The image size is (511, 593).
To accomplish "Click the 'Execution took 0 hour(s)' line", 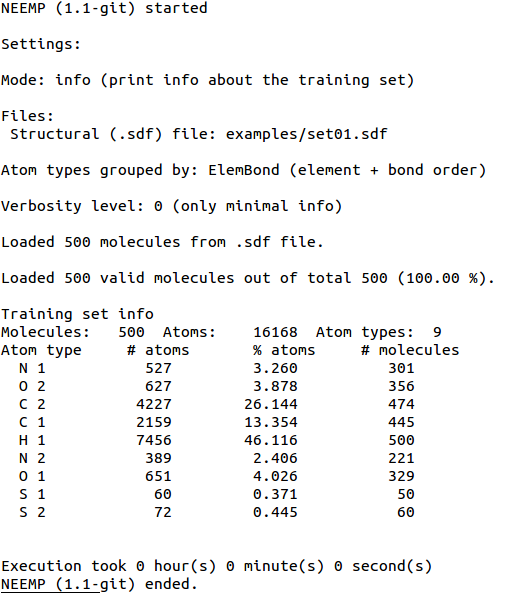I will [x=216, y=566].
